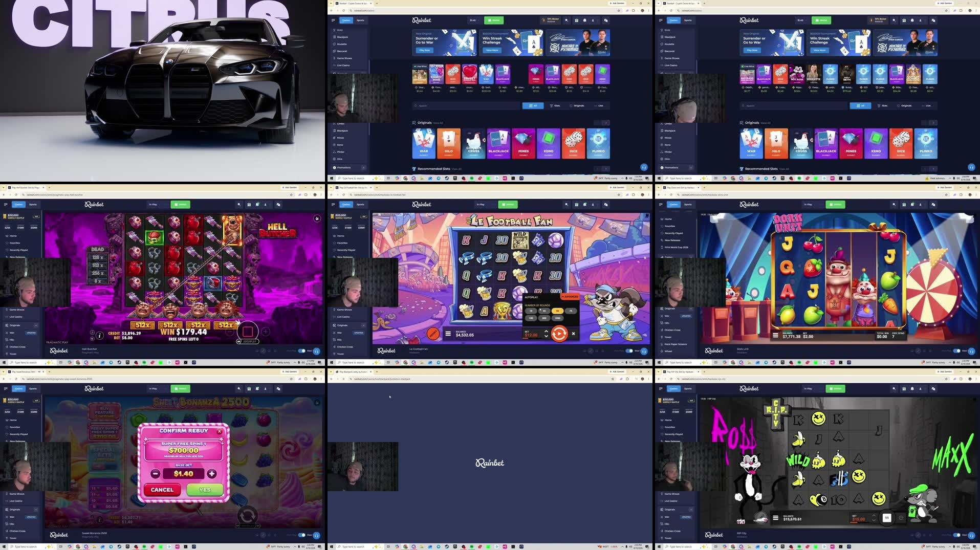Image resolution: width=980 pixels, height=550 pixels.
Task: Switch to the Sports tab in Sweet Bonanza window
Action: coord(33,388)
